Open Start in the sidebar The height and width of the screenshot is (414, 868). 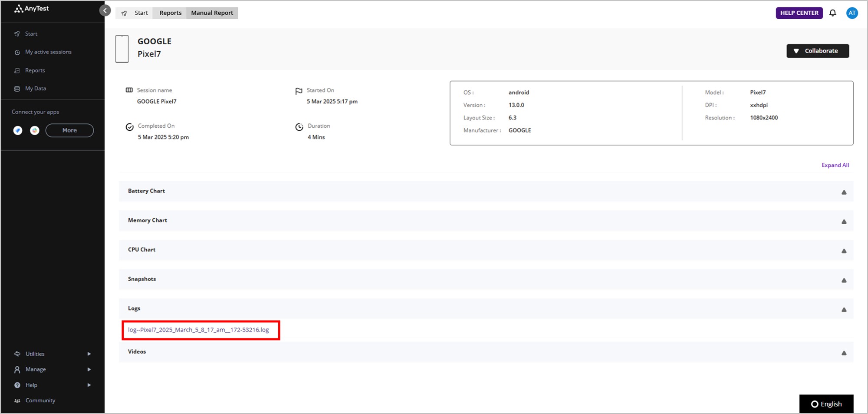pos(31,33)
